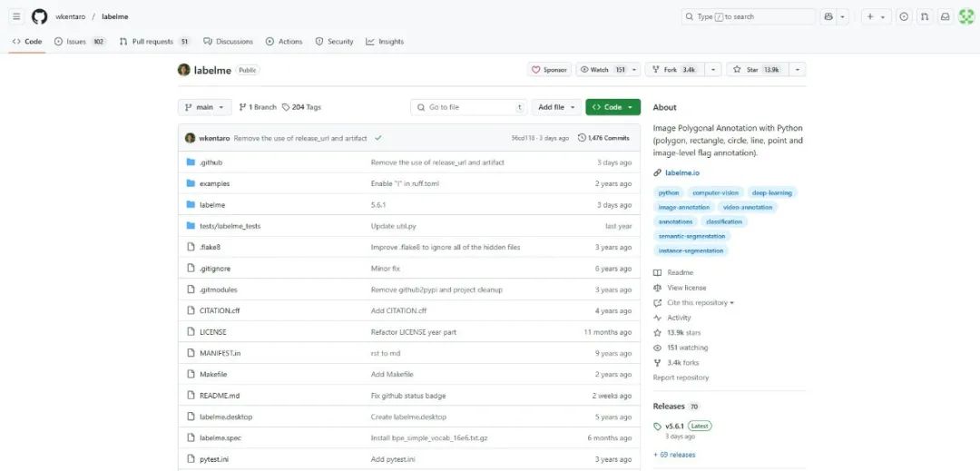Viewport: 980px width, 471px height.
Task: Open pull requests icon in the header
Action: [x=925, y=17]
